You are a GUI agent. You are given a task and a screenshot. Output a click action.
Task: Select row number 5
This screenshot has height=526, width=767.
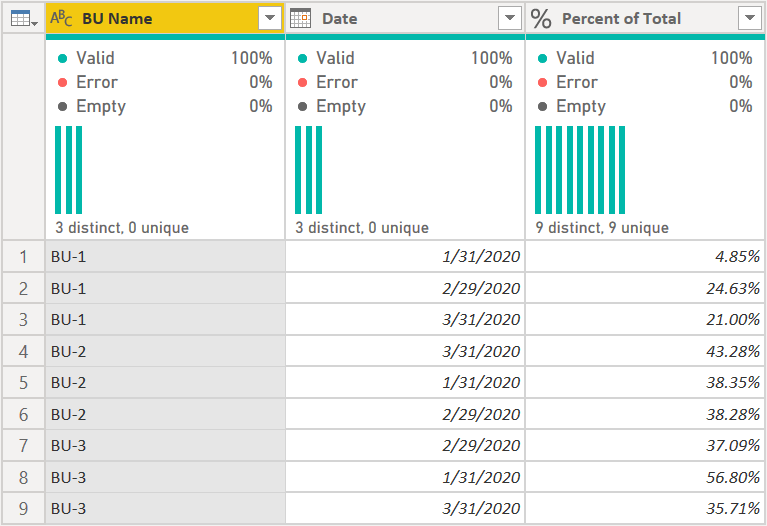[x=23, y=382]
